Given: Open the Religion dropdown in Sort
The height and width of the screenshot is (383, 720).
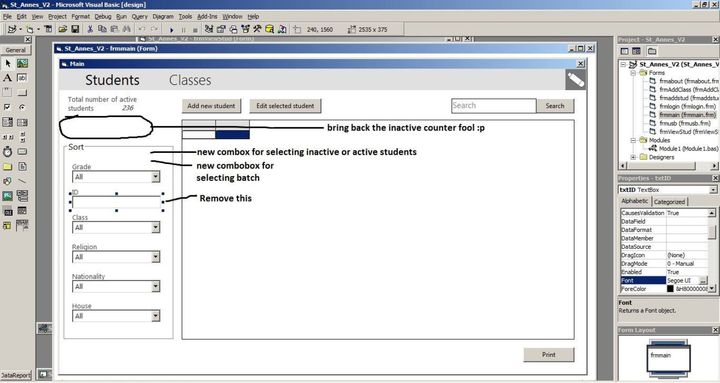Looking at the screenshot, I should (156, 257).
